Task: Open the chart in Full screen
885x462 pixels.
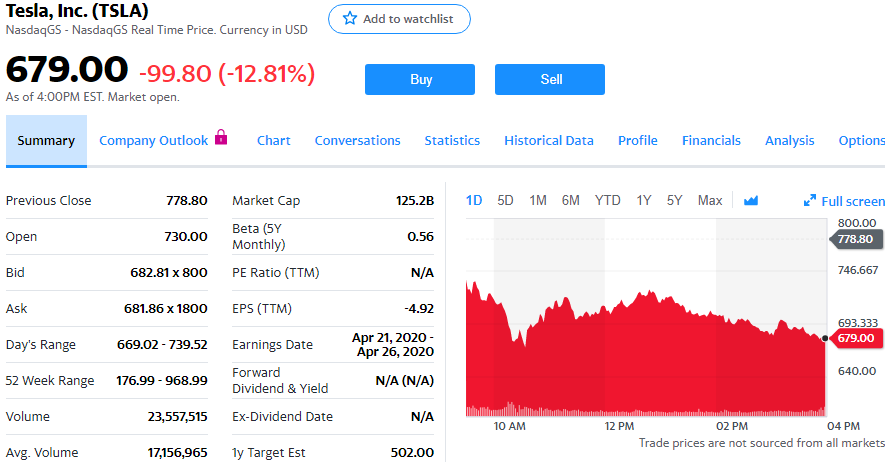Action: (844, 201)
